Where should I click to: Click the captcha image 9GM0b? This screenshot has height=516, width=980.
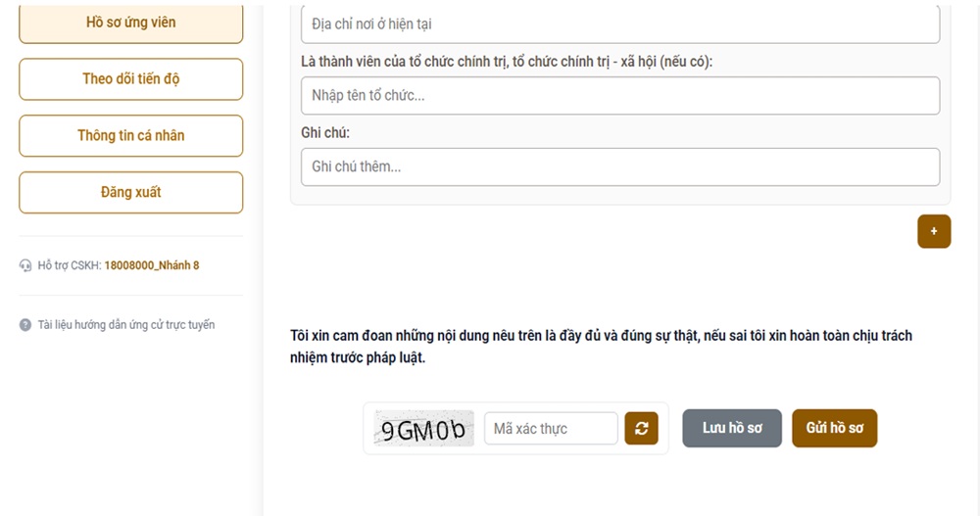pyautogui.click(x=423, y=429)
